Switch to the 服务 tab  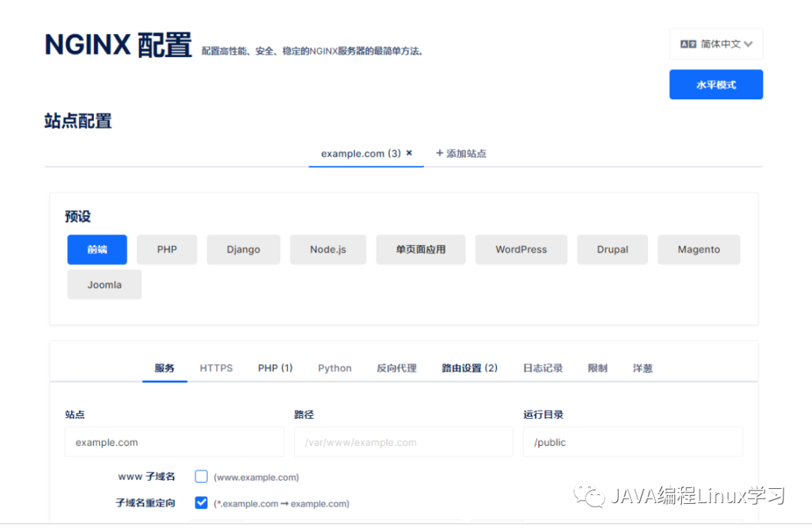(x=164, y=368)
